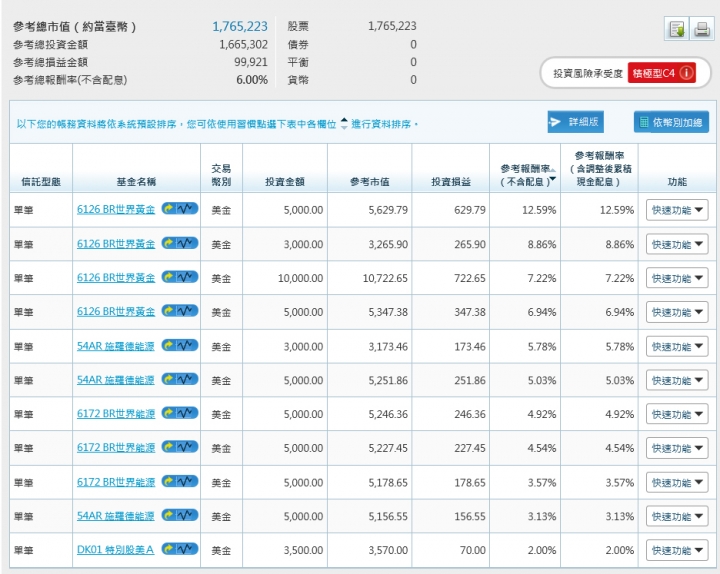Click the printer icon
720x574 pixels.
click(702, 29)
